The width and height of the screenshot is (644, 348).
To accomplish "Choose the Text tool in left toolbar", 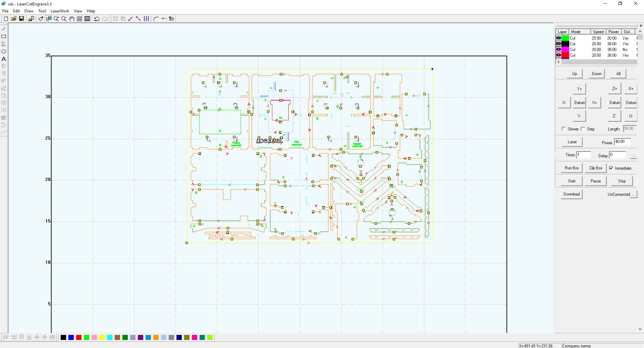I will (4, 59).
